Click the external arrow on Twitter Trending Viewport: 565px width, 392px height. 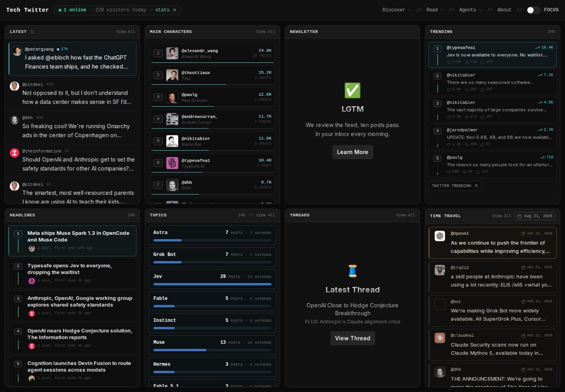tap(476, 186)
